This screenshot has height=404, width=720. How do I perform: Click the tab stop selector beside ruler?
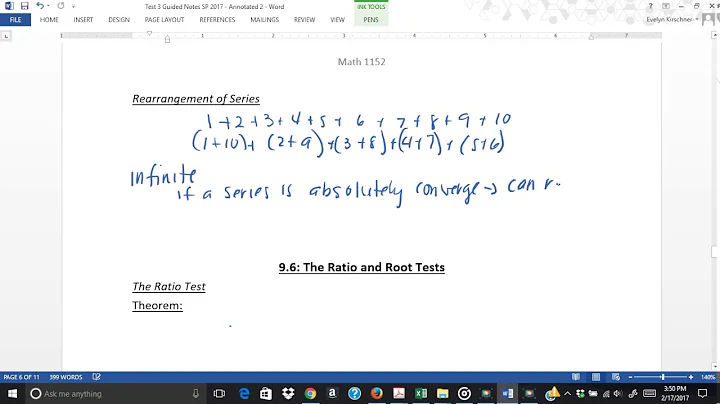[6, 36]
